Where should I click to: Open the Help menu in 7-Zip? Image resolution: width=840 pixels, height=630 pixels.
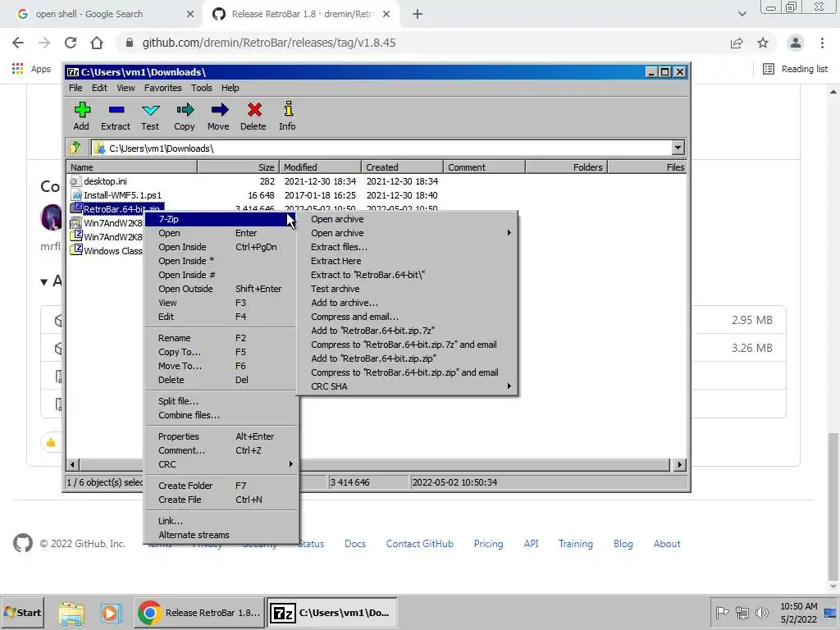tap(231, 88)
